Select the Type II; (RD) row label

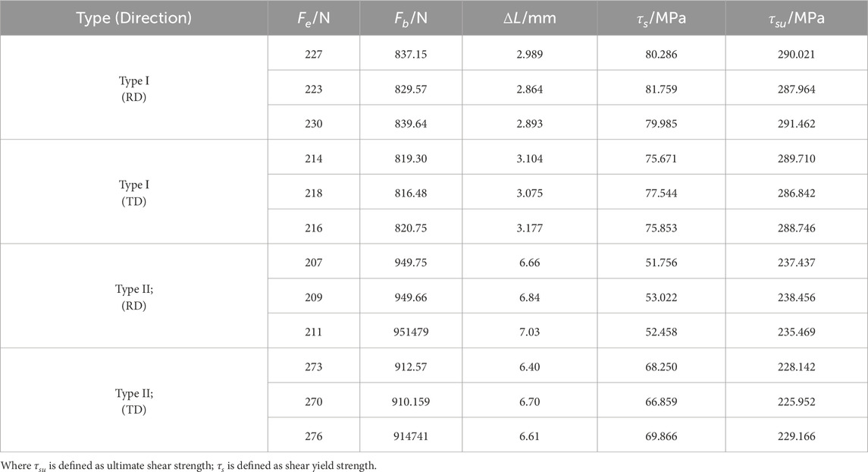pyautogui.click(x=133, y=296)
